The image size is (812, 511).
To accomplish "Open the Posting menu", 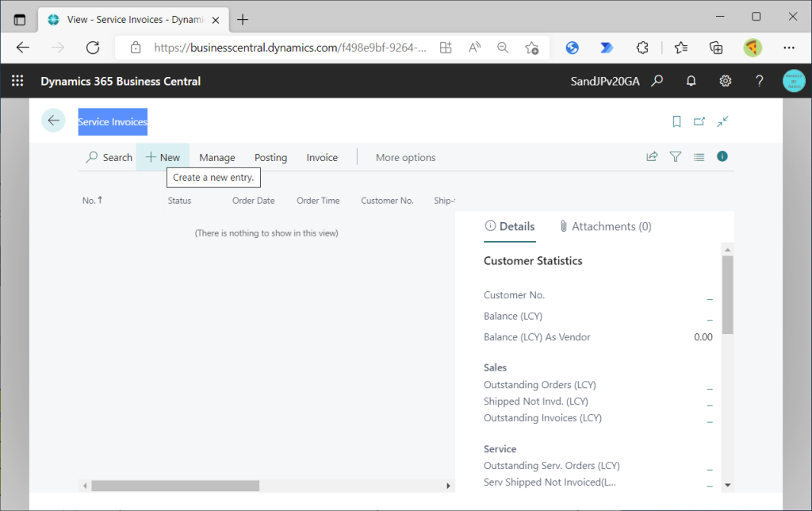I will [270, 157].
